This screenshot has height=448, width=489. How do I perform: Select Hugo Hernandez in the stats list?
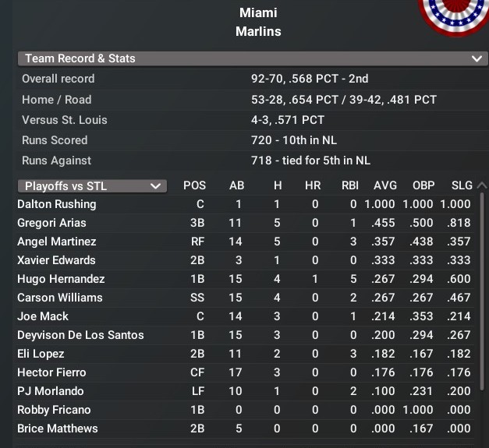(x=61, y=279)
